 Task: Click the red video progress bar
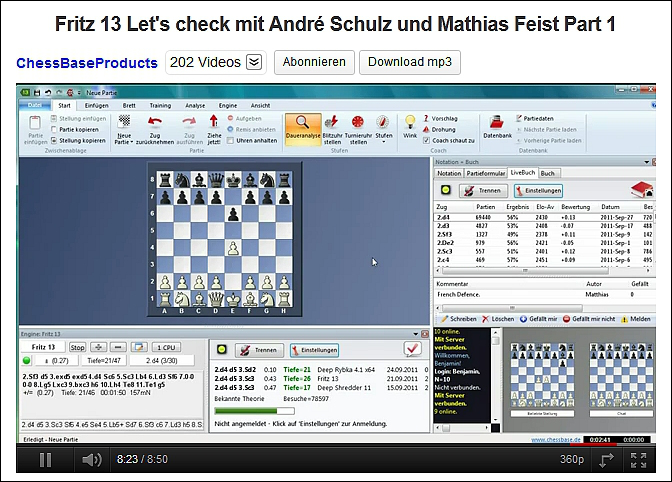tap(593, 444)
